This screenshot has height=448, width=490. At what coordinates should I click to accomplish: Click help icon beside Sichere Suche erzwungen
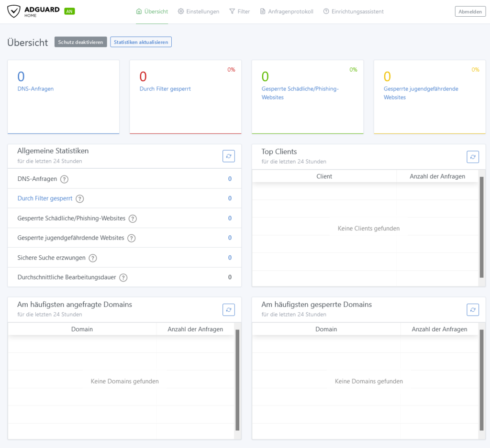point(93,258)
